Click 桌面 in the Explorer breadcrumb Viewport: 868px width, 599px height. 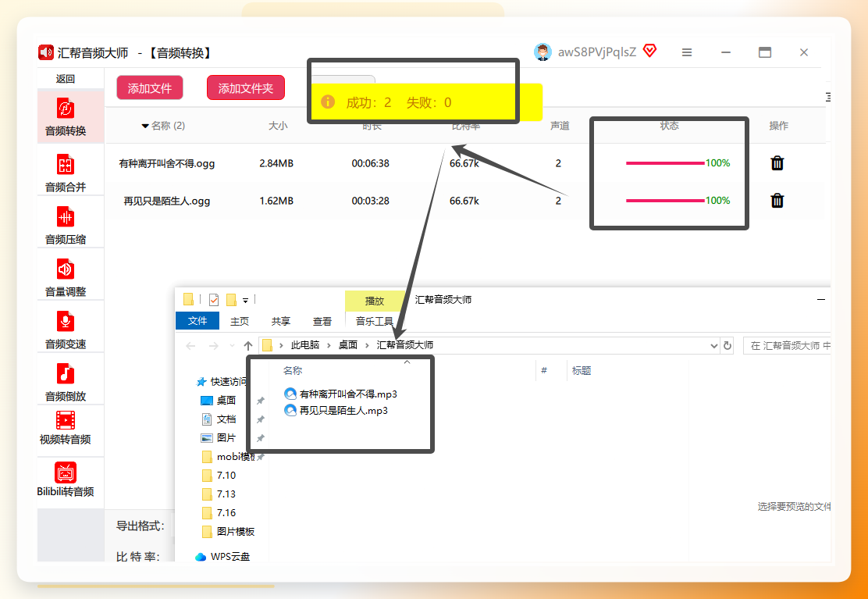click(347, 345)
